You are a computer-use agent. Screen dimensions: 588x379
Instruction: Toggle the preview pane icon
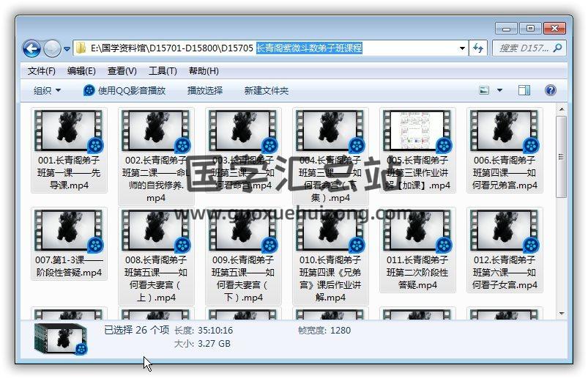[524, 90]
